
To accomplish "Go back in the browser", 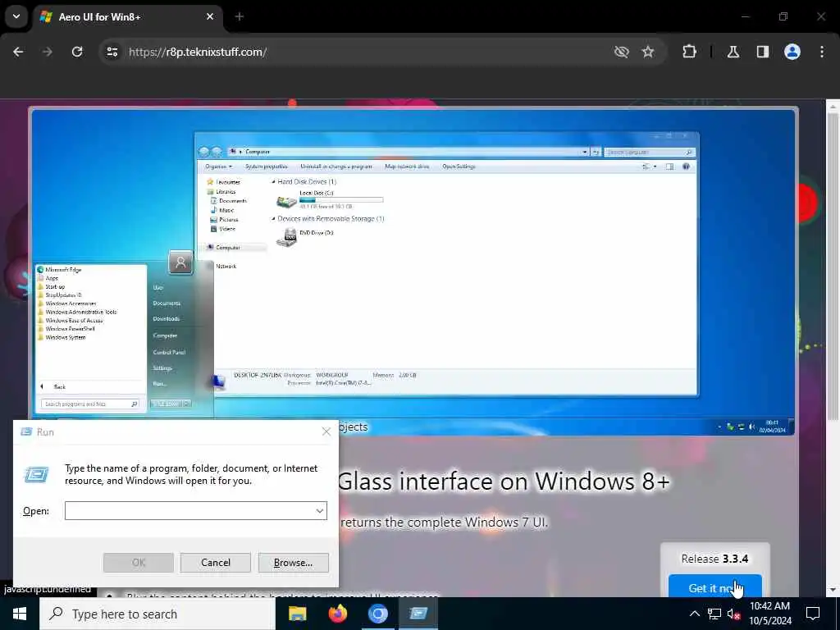I will click(18, 52).
